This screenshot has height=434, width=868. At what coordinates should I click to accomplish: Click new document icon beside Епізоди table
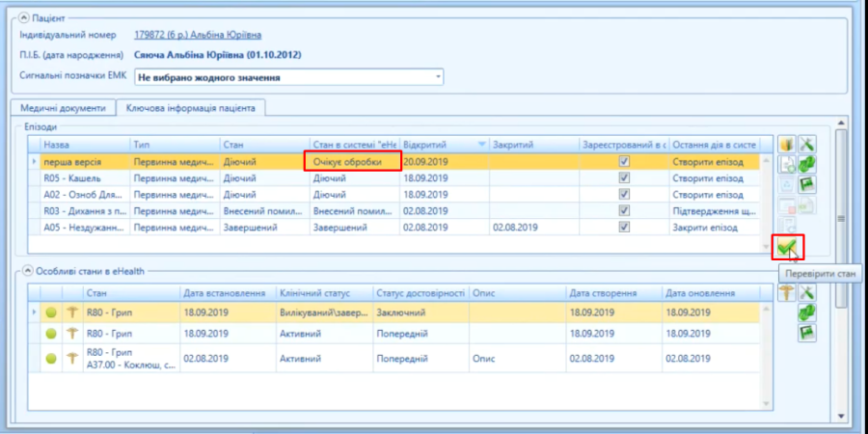(x=787, y=164)
